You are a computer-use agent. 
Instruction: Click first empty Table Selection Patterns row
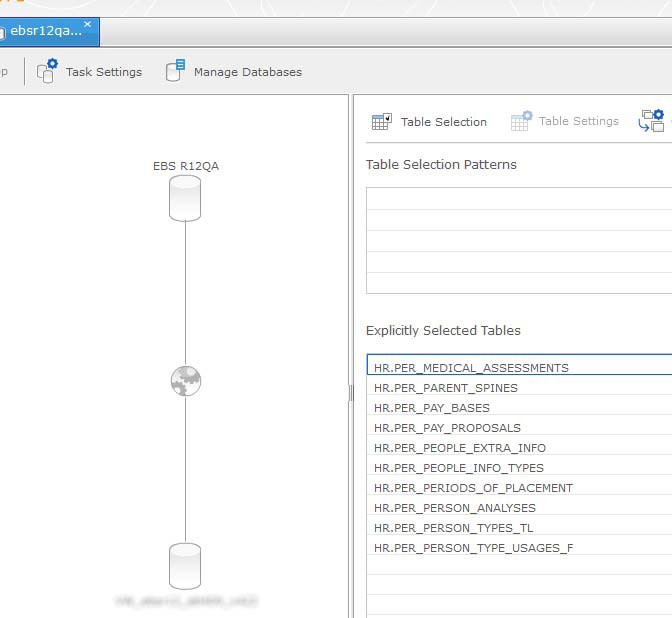(518, 198)
